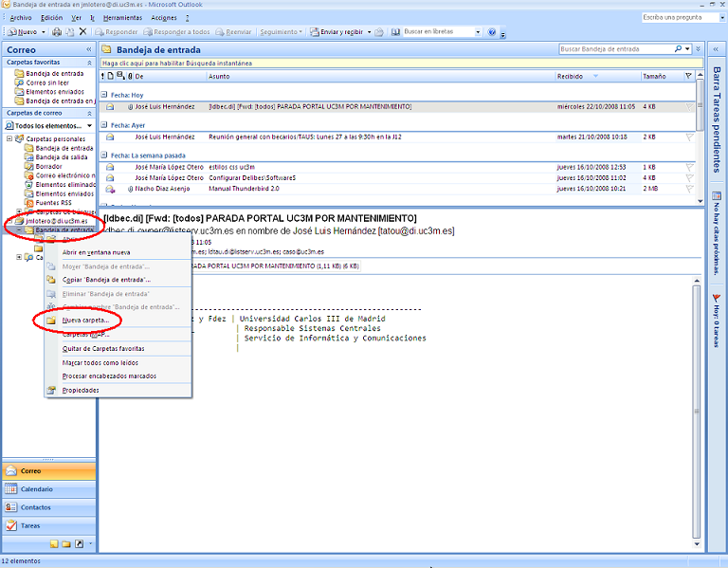Open the Archivo menu
The width and height of the screenshot is (728, 568).
[21, 18]
